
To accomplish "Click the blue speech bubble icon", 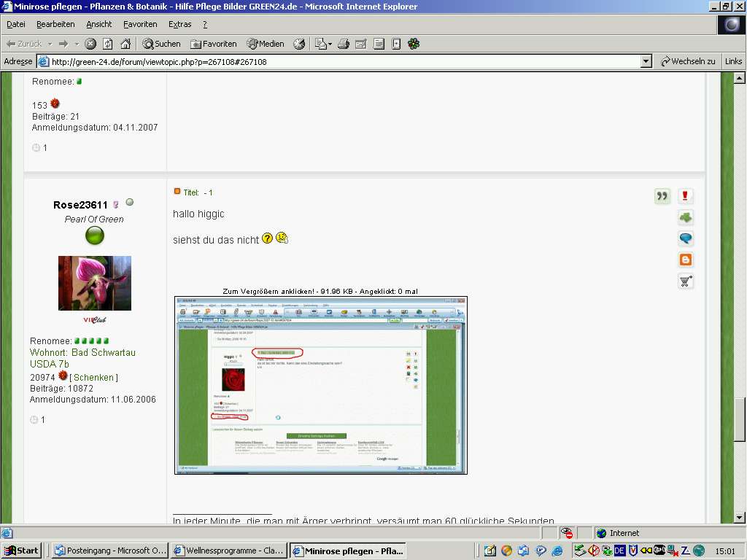I will point(685,238).
